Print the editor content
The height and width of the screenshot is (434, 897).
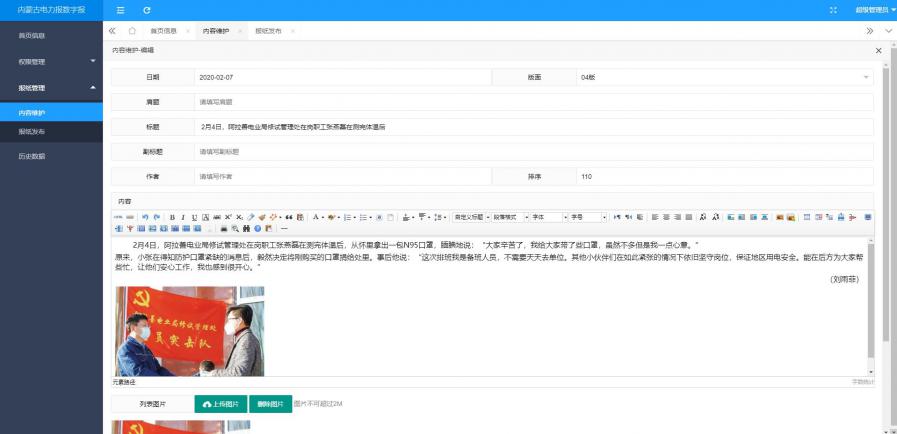coord(224,228)
